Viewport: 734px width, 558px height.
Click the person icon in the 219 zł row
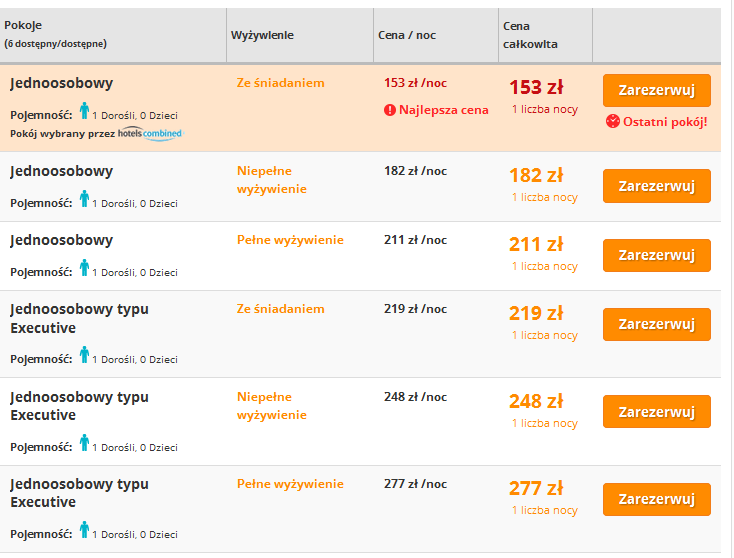(x=84, y=354)
